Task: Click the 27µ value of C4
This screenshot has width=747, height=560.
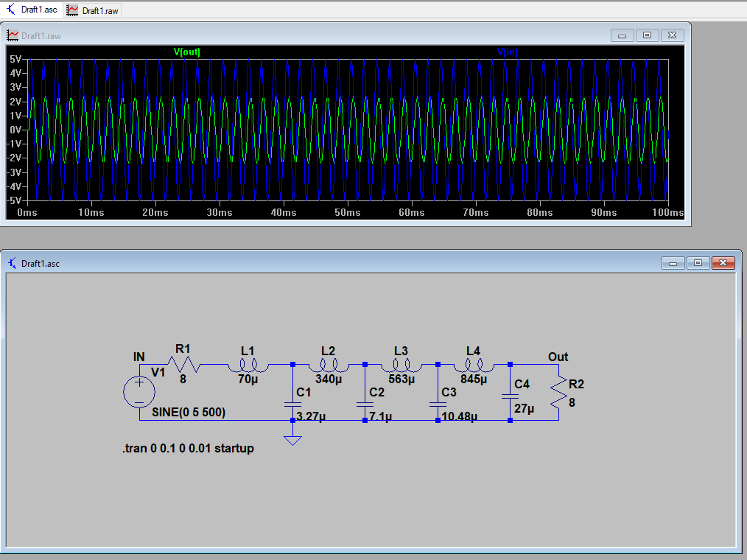Action: click(x=524, y=408)
